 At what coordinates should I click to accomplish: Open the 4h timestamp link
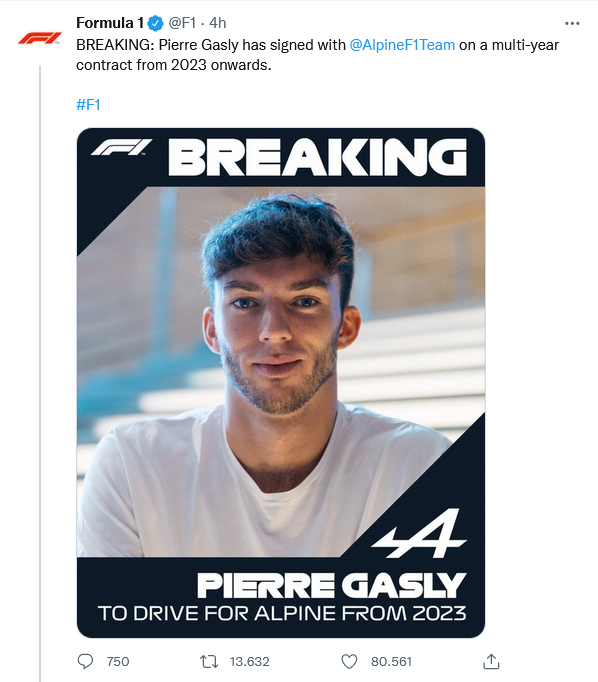[x=217, y=23]
